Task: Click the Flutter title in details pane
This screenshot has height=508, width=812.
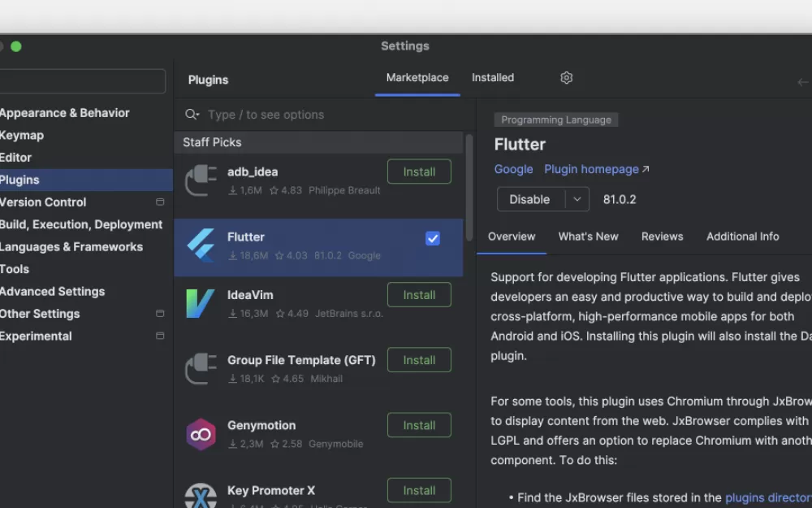Action: (520, 145)
